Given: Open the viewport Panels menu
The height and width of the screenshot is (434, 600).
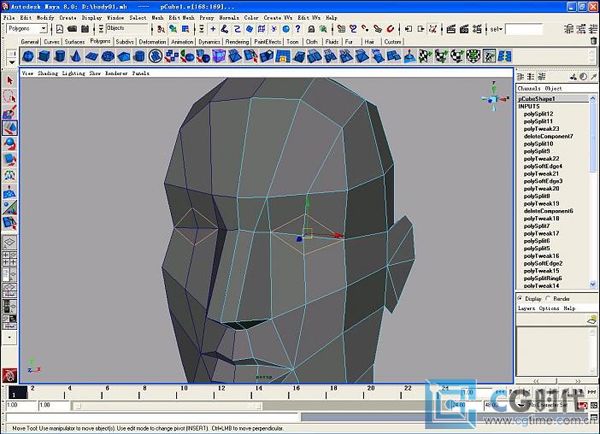Looking at the screenshot, I should 141,73.
